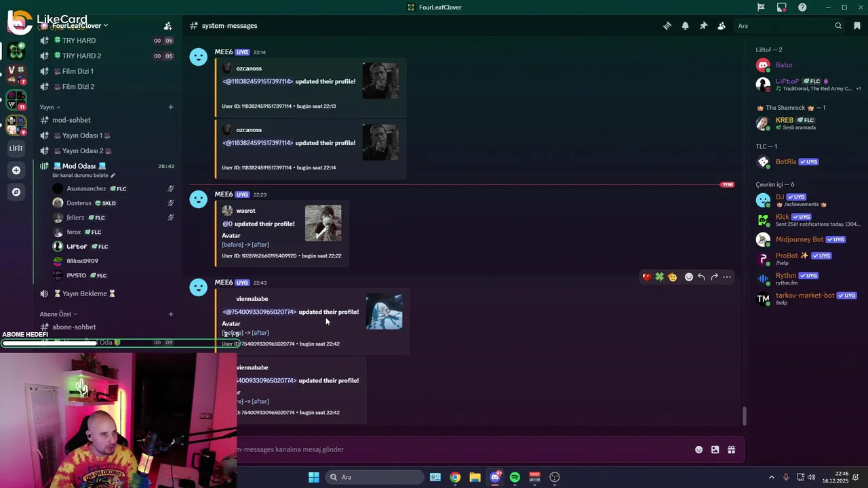The image size is (868, 488).
Task: Click the message input field
Action: coord(461,449)
